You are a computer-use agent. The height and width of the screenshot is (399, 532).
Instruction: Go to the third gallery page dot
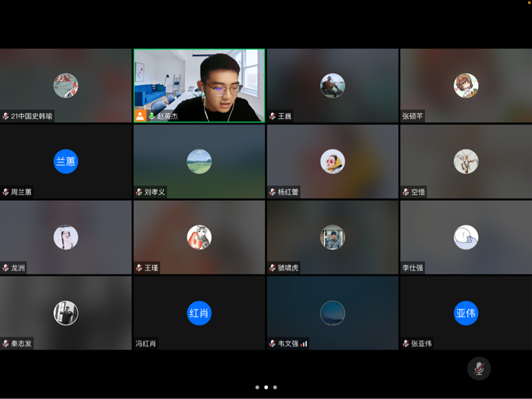275,388
